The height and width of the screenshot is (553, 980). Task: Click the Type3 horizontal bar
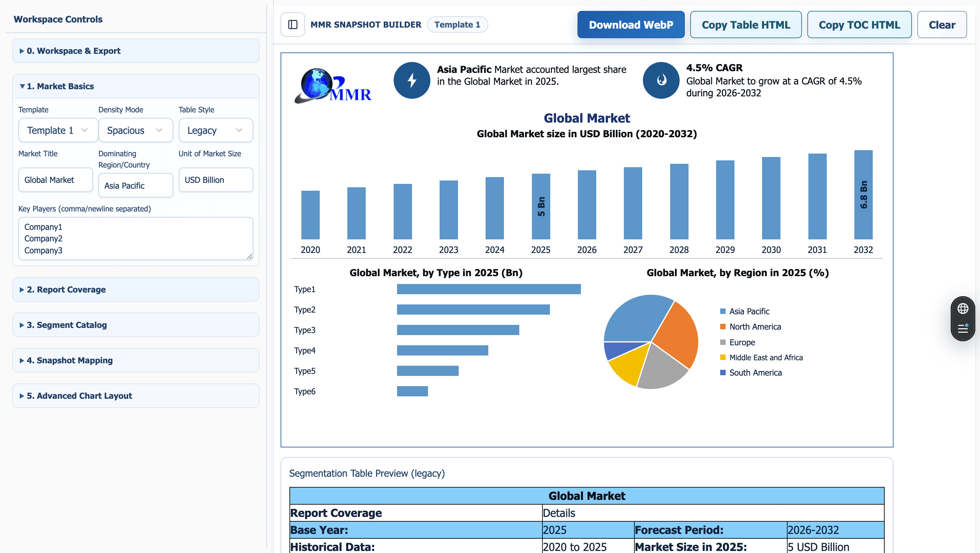coord(458,330)
